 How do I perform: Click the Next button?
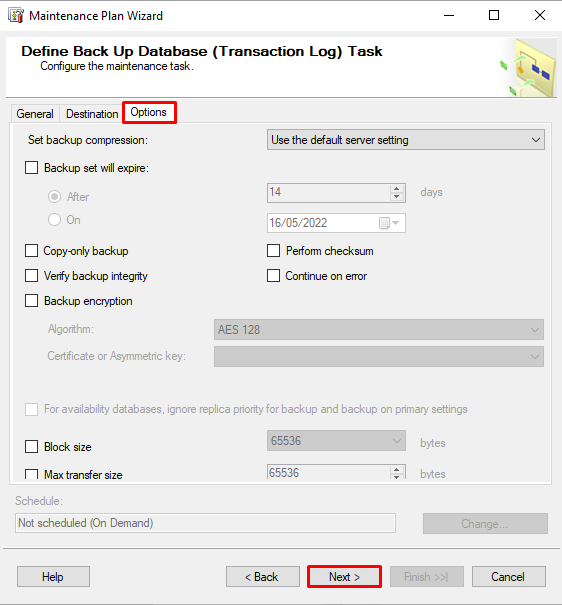(344, 577)
